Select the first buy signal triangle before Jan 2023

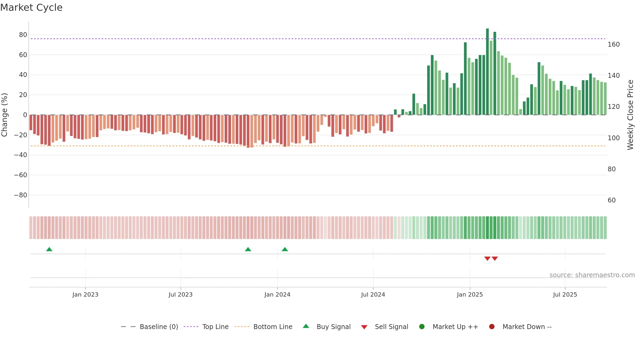pos(49,249)
